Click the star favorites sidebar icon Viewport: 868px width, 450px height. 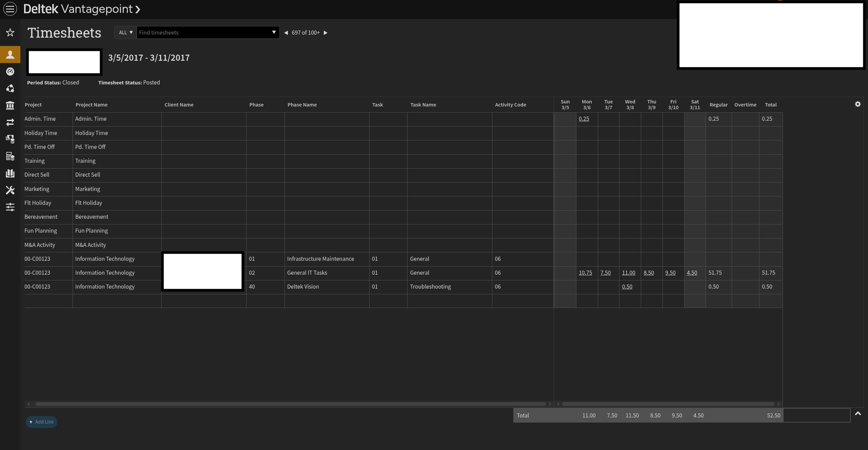[10, 33]
